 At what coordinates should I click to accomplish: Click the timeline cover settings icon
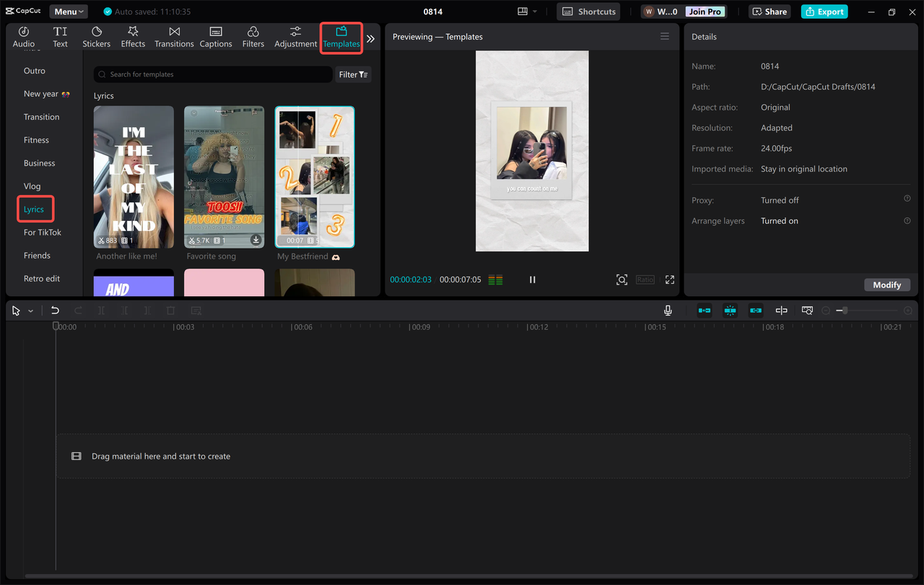click(x=807, y=311)
